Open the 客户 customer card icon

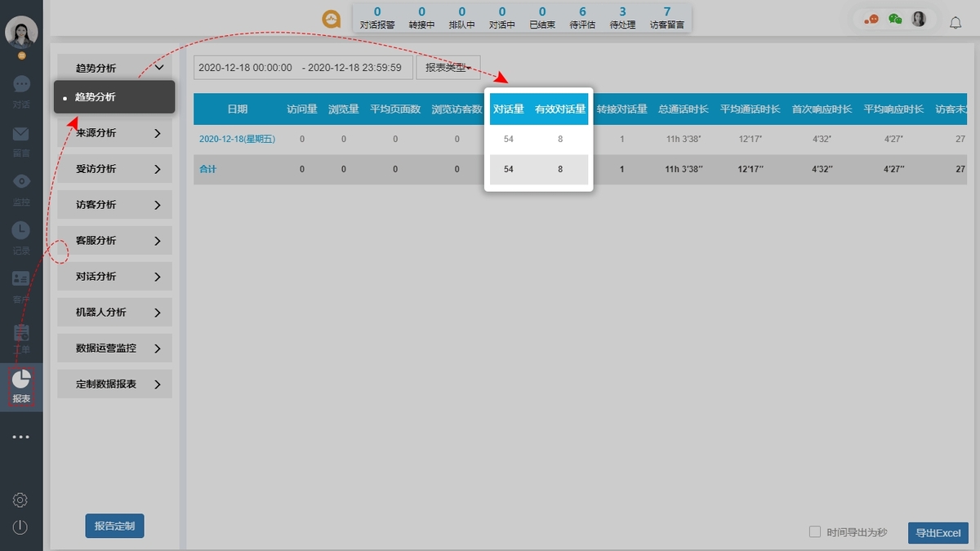21,279
